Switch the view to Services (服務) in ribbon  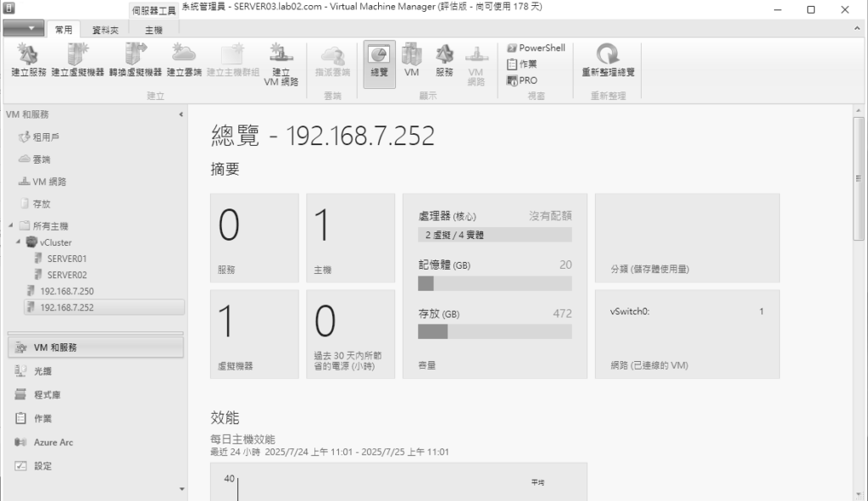[x=444, y=60]
